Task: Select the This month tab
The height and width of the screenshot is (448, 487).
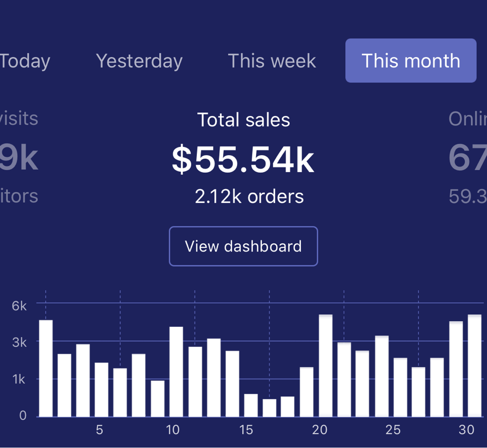Action: pos(411,61)
